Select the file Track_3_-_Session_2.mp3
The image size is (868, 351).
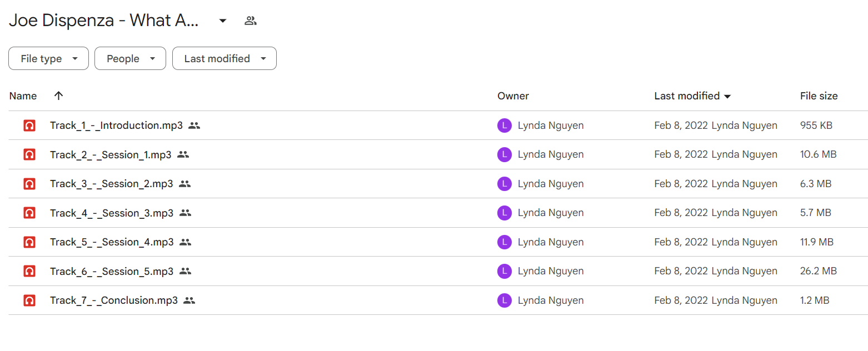111,184
